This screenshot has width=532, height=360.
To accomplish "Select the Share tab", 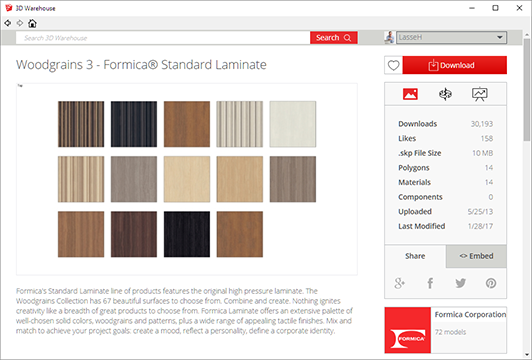I will (x=415, y=256).
